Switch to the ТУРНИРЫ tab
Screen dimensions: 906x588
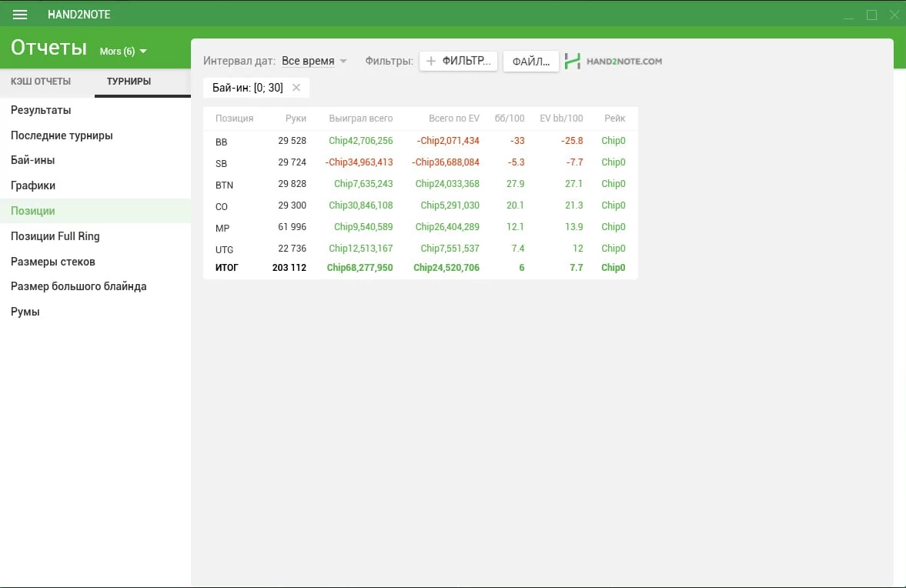click(129, 82)
